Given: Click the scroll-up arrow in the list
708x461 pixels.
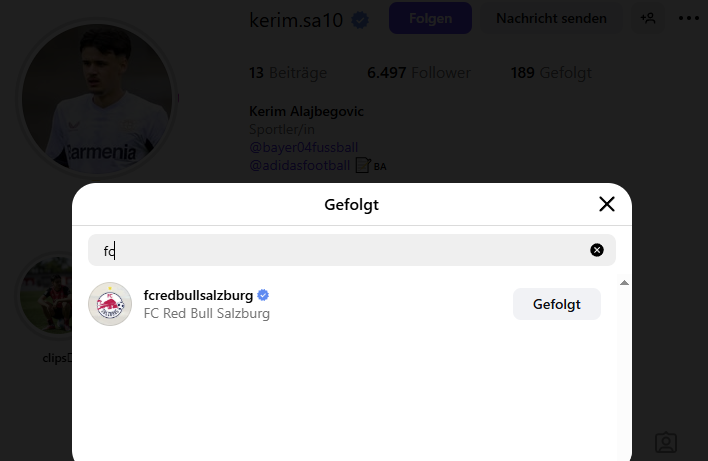Looking at the screenshot, I should click(x=624, y=284).
